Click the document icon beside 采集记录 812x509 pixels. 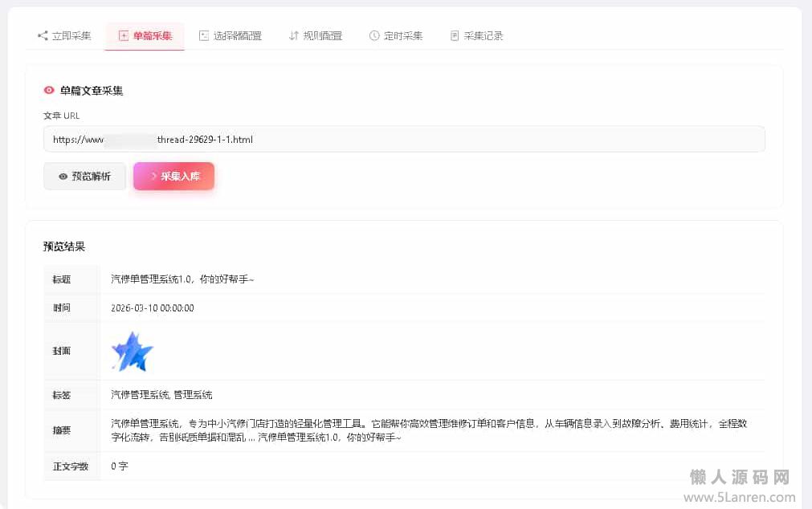[x=455, y=36]
